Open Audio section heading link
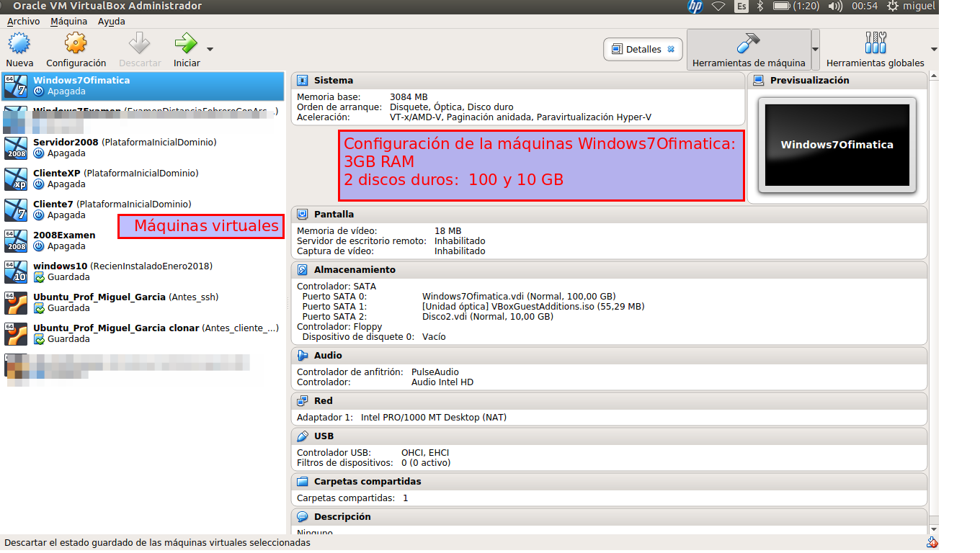980x553 pixels. 328,356
